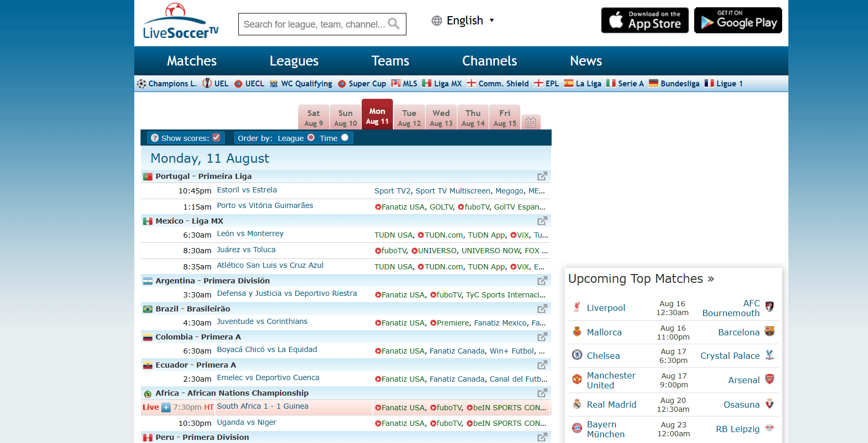Image resolution: width=868 pixels, height=443 pixels.
Task: Open Mexico Liga MX external link icon
Action: point(542,221)
